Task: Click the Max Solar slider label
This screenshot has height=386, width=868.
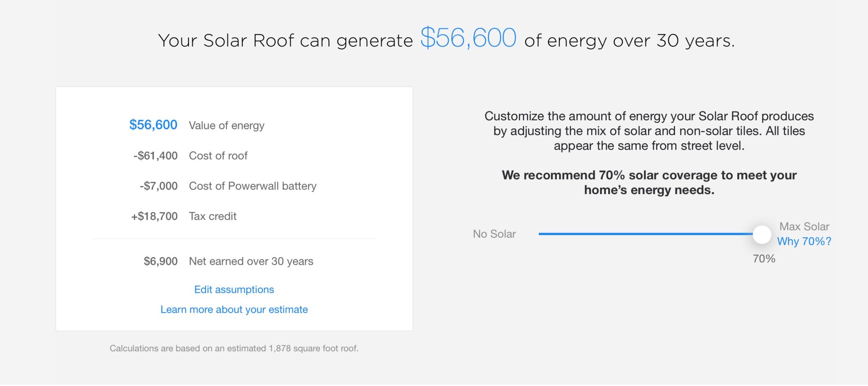Action: click(804, 226)
